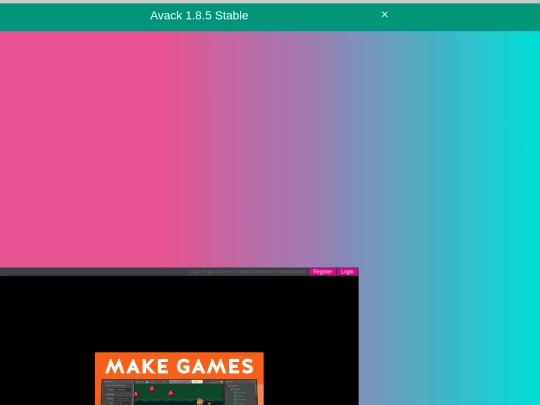Close the Avack 1.8.5 Stable banner
The width and height of the screenshot is (540, 405).
pos(385,14)
